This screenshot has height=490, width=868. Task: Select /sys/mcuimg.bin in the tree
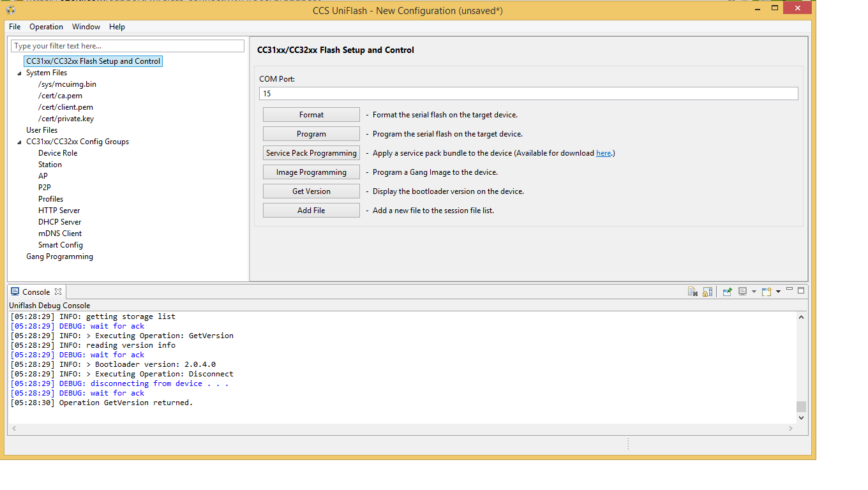[x=67, y=84]
